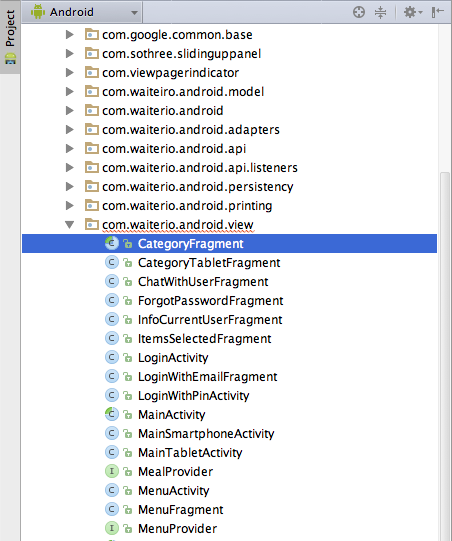Collapse the com.waiterio.android.view package

70,225
